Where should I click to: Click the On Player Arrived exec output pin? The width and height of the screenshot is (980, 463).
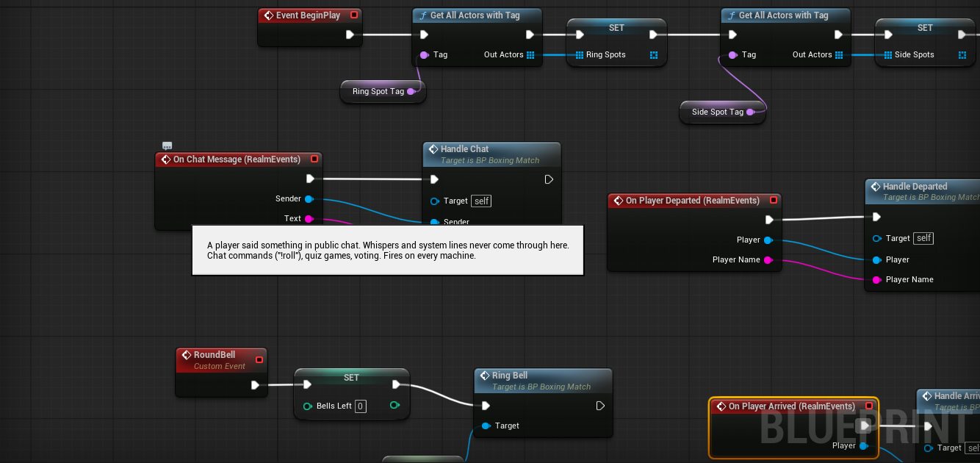click(865, 426)
